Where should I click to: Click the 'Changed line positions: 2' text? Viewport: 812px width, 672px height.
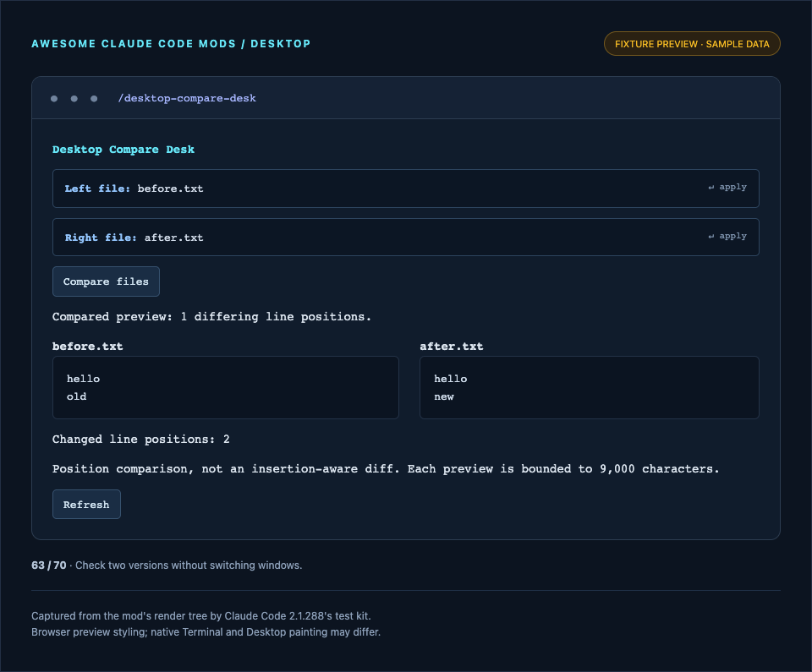tap(141, 440)
